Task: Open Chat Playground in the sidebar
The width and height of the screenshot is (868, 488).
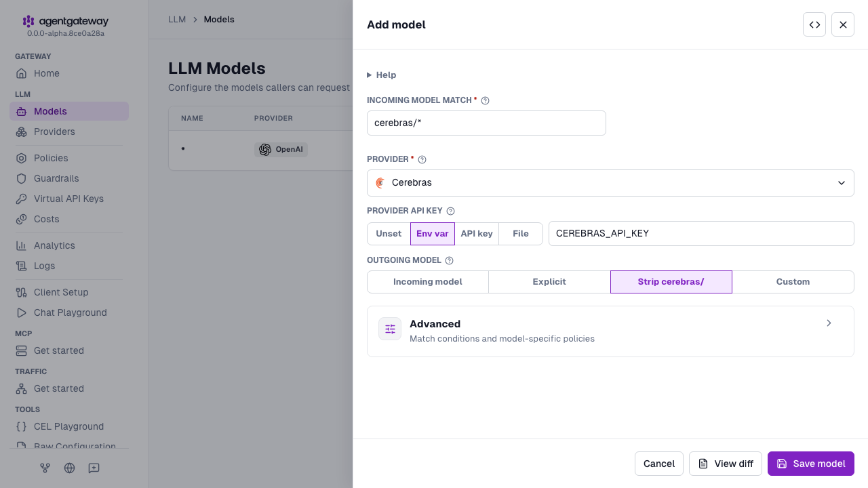Action: click(x=69, y=312)
